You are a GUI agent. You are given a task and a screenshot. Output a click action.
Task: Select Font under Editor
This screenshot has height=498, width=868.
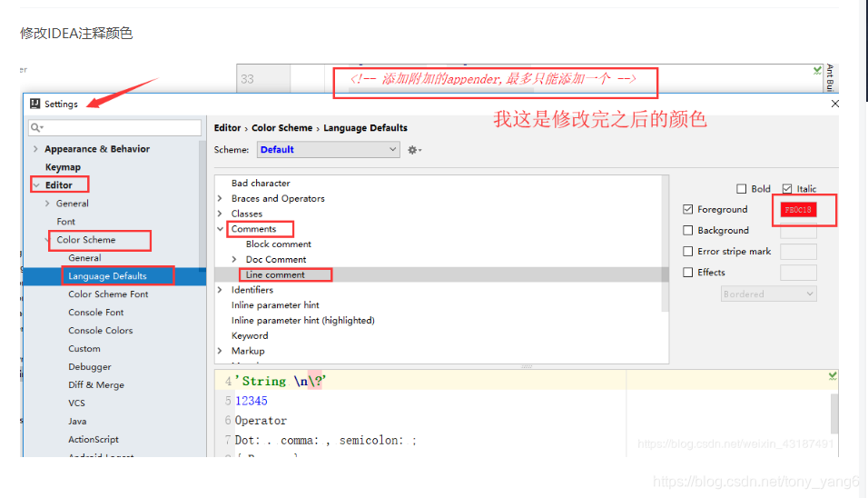click(x=66, y=222)
